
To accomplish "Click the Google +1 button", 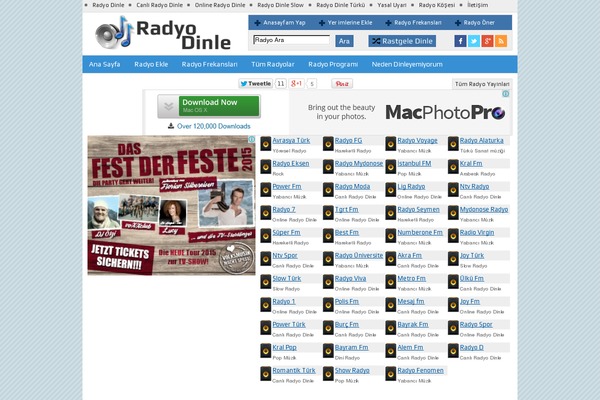I will [297, 83].
